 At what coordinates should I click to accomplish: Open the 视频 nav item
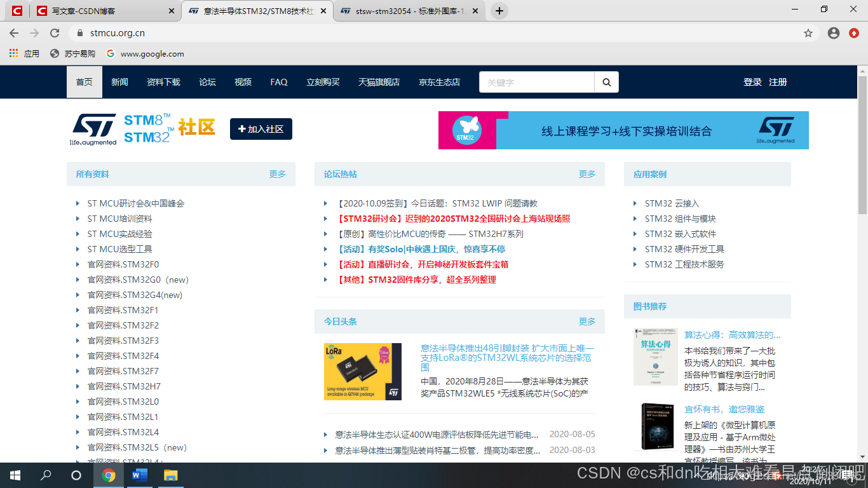[x=243, y=82]
